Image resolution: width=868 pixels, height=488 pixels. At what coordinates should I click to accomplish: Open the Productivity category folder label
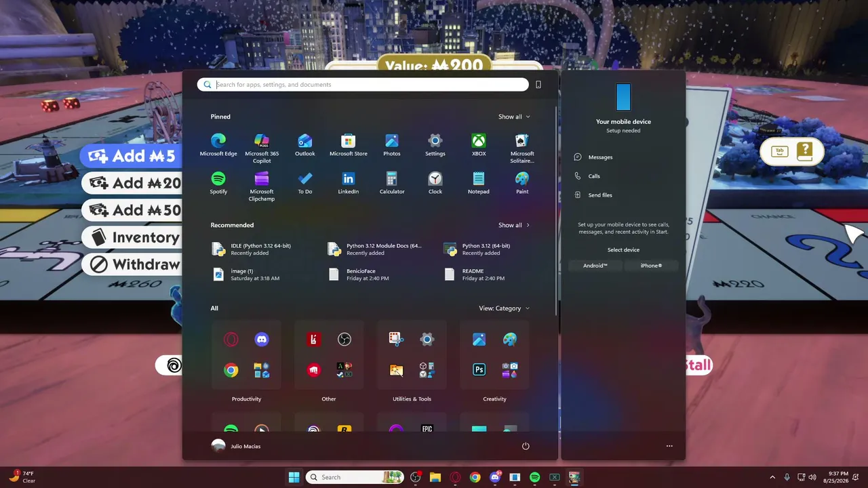[246, 399]
